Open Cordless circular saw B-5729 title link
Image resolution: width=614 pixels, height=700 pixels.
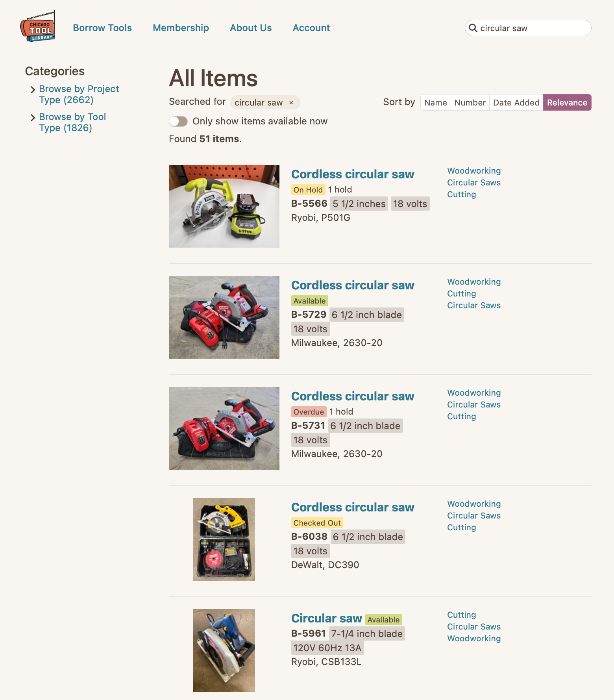click(x=353, y=285)
